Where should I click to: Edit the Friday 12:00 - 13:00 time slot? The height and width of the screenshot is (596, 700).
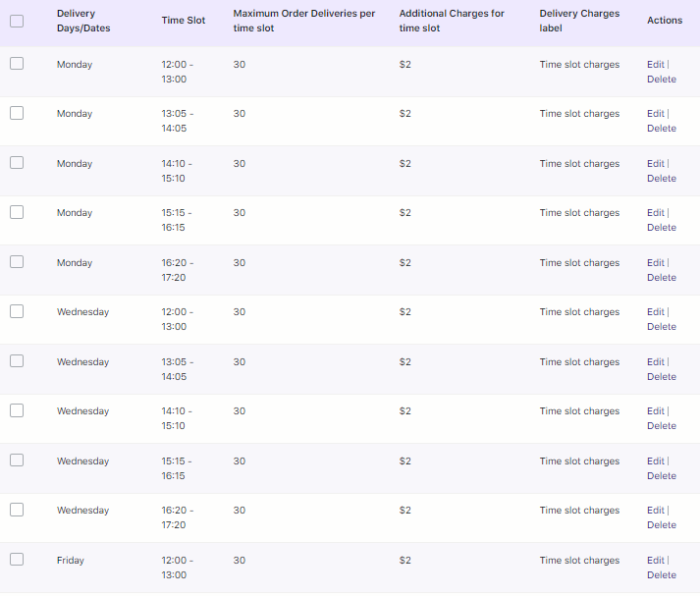[655, 561]
